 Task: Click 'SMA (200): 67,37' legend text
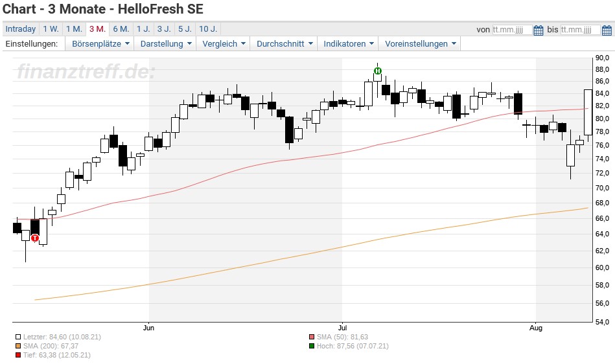pyautogui.click(x=51, y=346)
